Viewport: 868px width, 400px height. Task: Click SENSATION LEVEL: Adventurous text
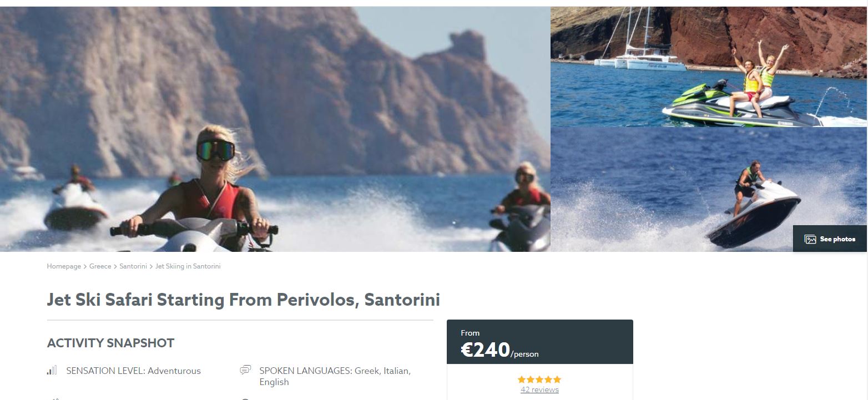pos(133,371)
